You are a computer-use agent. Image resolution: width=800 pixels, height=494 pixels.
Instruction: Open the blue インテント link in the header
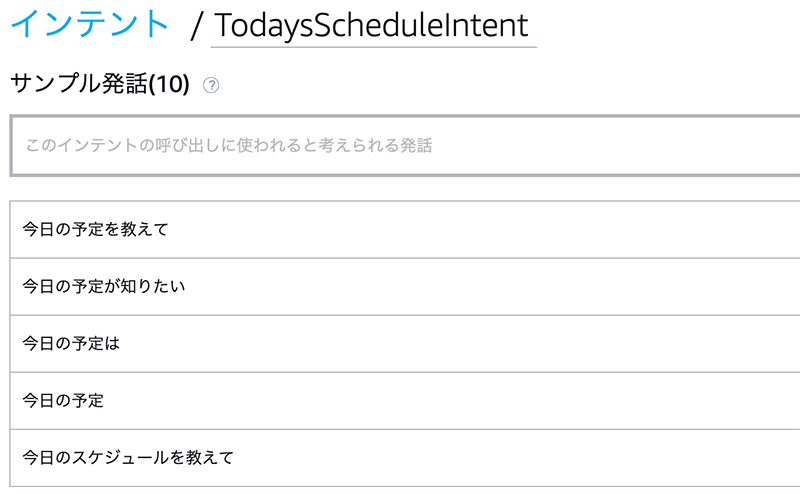pos(90,24)
